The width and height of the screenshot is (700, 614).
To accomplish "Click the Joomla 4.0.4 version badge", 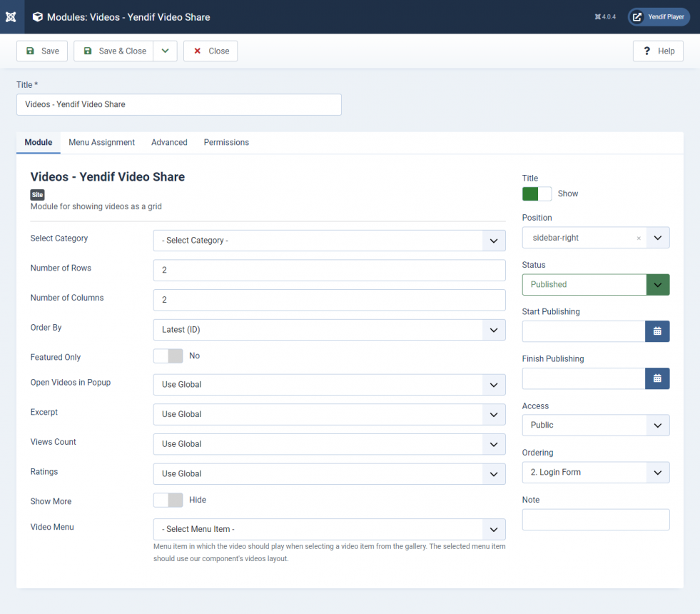I will pos(605,17).
